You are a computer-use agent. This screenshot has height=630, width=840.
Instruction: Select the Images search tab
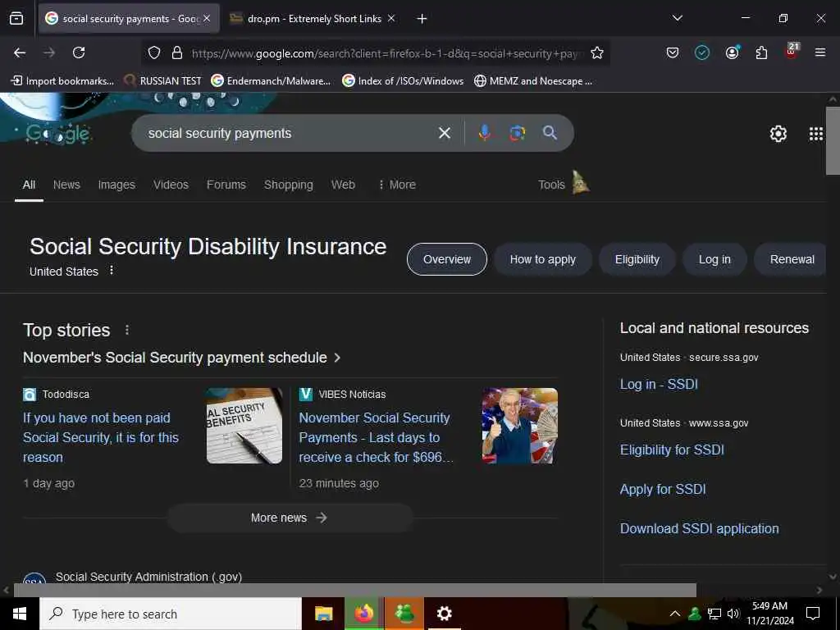[116, 185]
